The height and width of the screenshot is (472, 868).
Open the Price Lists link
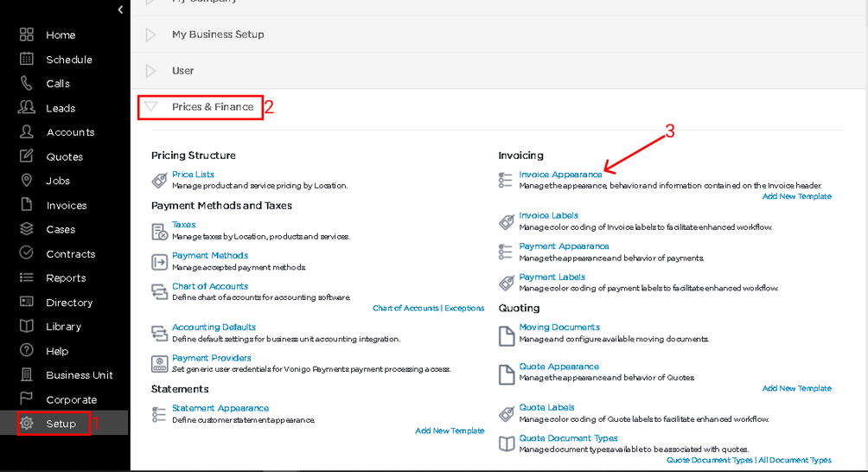tap(193, 175)
